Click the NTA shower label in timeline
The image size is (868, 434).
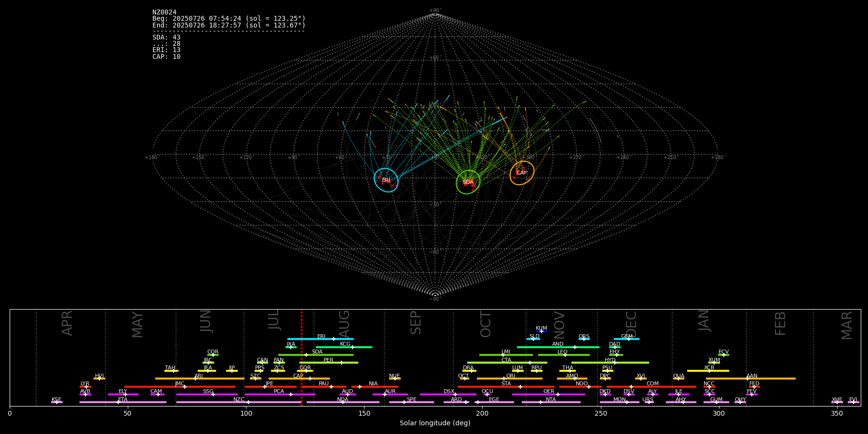pyautogui.click(x=551, y=400)
